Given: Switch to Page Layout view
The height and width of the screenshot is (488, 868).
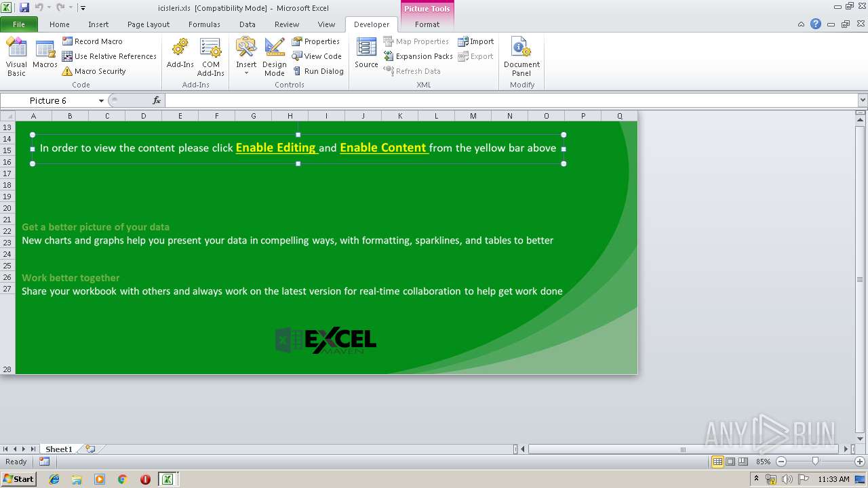Looking at the screenshot, I should pos(730,462).
